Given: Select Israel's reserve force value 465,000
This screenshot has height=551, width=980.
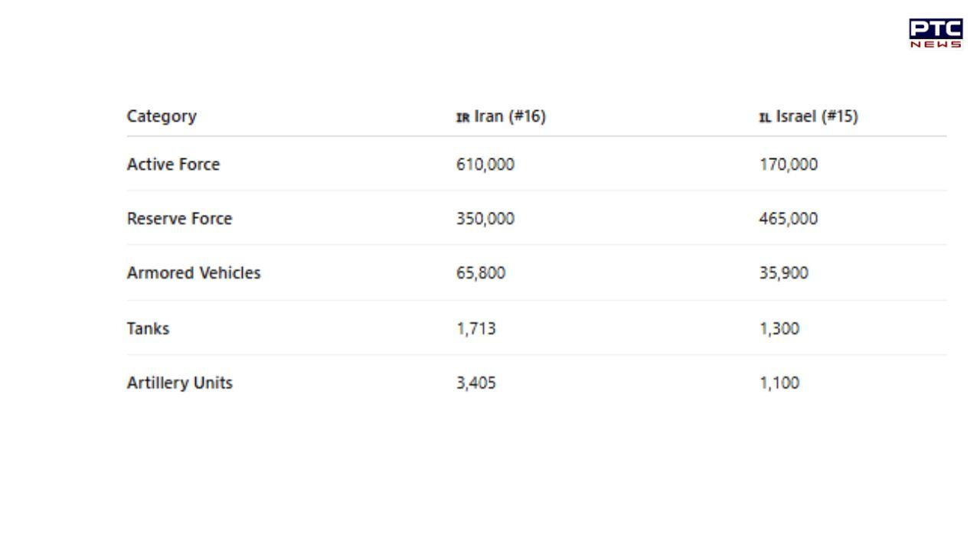Looking at the screenshot, I should pos(789,219).
